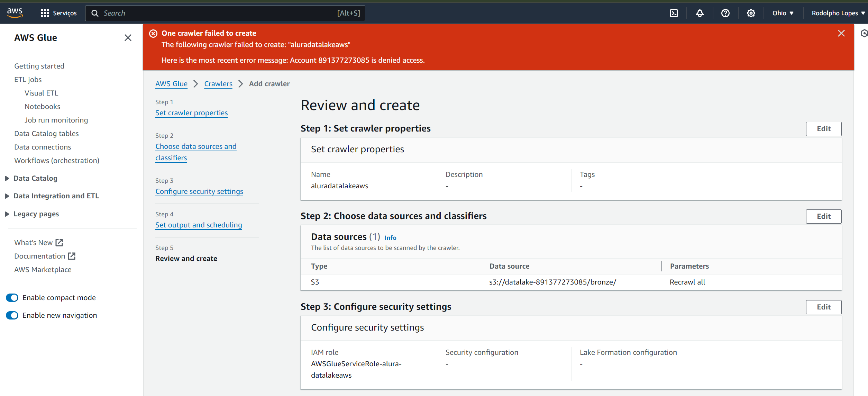
Task: Open Job run monitoring in sidebar
Action: (56, 120)
